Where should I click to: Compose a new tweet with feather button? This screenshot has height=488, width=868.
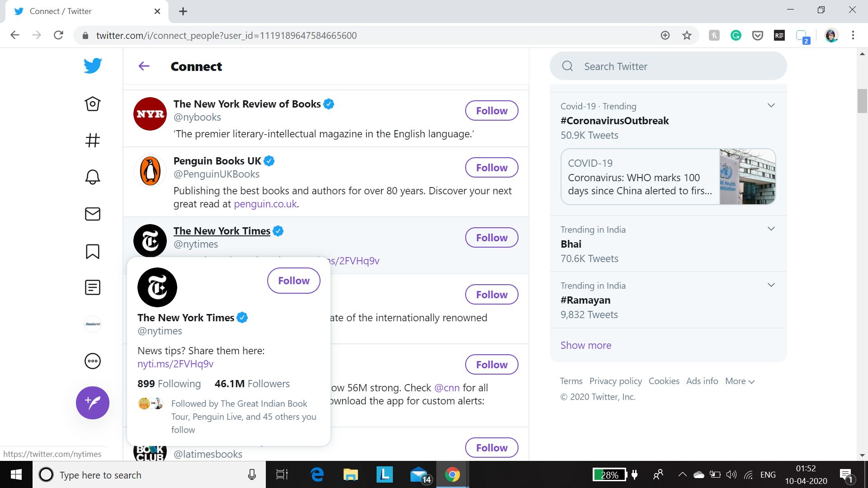(x=92, y=403)
